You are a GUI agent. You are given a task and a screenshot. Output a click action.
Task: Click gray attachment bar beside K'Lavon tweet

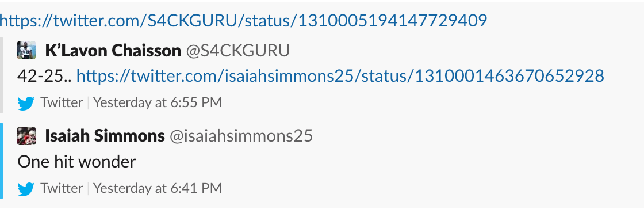tap(2, 75)
